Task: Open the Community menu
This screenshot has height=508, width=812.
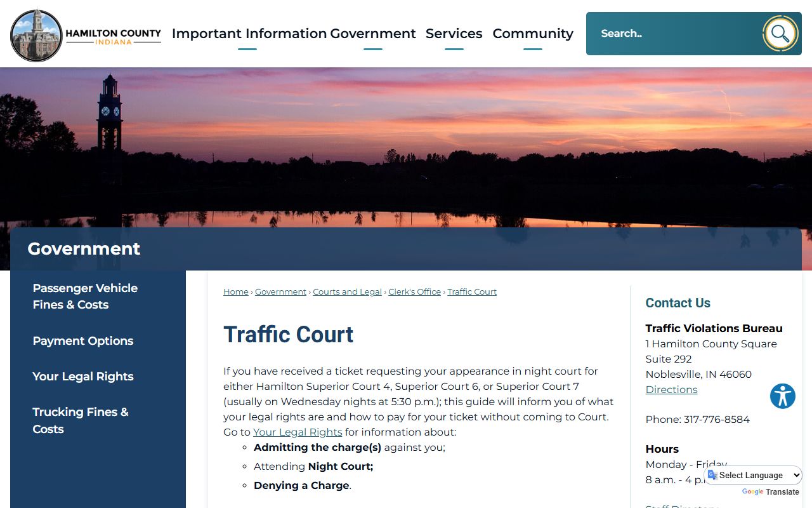Action: (533, 34)
